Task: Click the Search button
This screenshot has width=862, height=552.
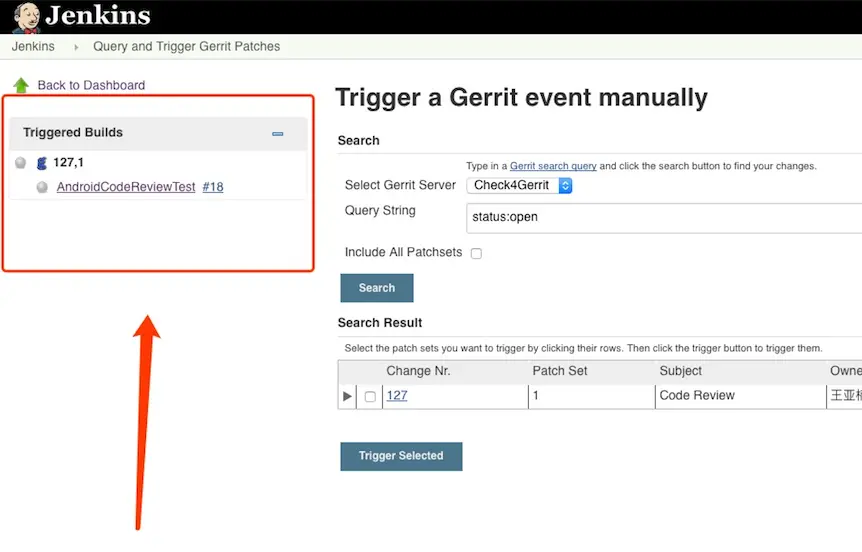Action: pos(377,288)
